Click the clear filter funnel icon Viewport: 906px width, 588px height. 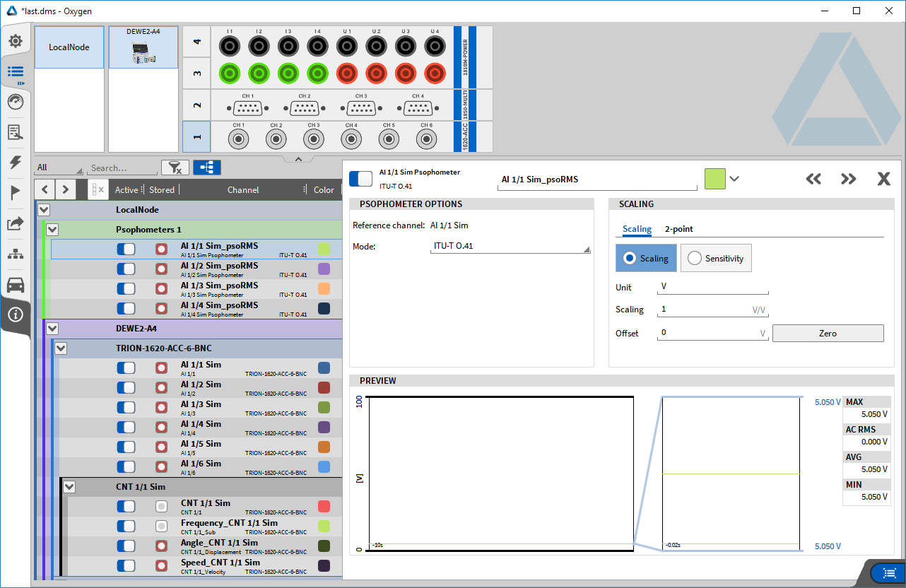175,167
